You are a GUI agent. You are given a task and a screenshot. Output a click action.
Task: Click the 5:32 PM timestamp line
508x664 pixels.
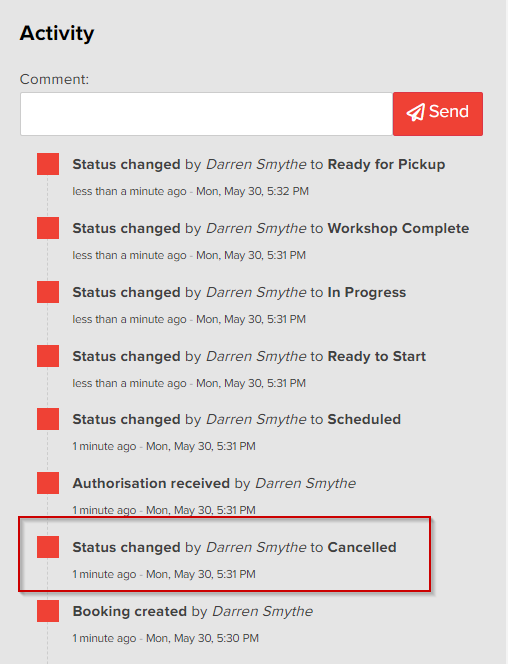pos(190,191)
